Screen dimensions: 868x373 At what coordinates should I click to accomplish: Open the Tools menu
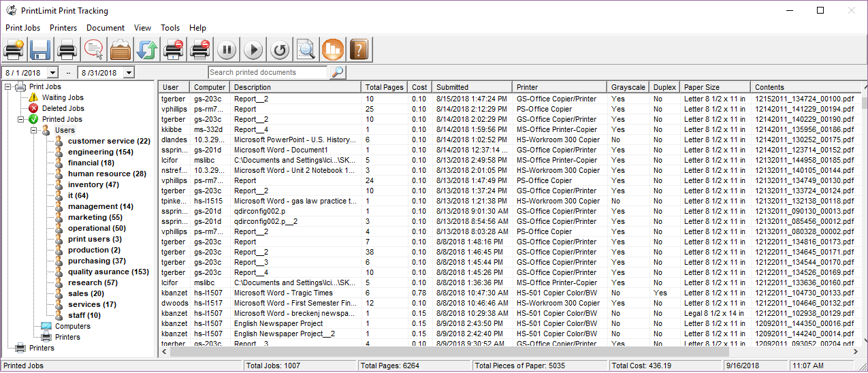[x=170, y=28]
